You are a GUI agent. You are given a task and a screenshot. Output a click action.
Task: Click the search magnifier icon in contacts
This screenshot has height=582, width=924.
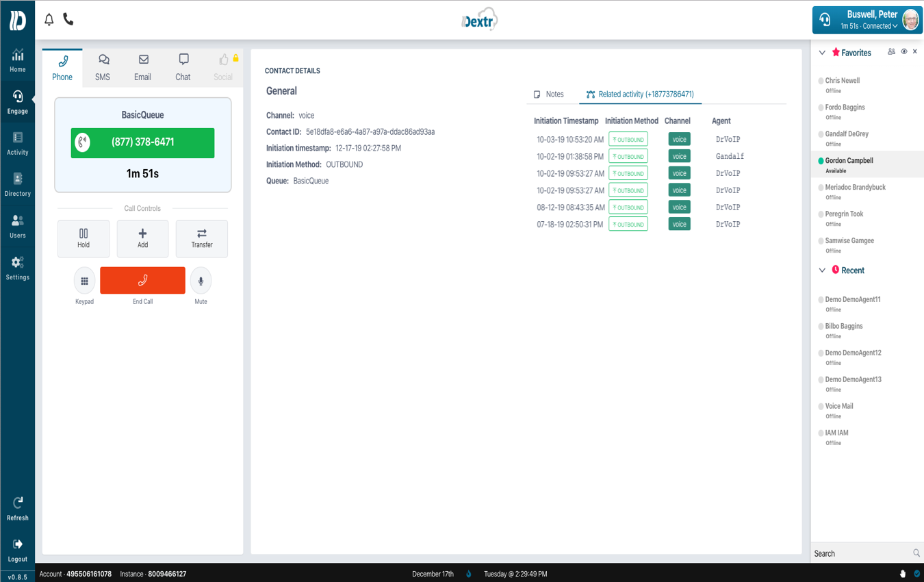coord(916,553)
